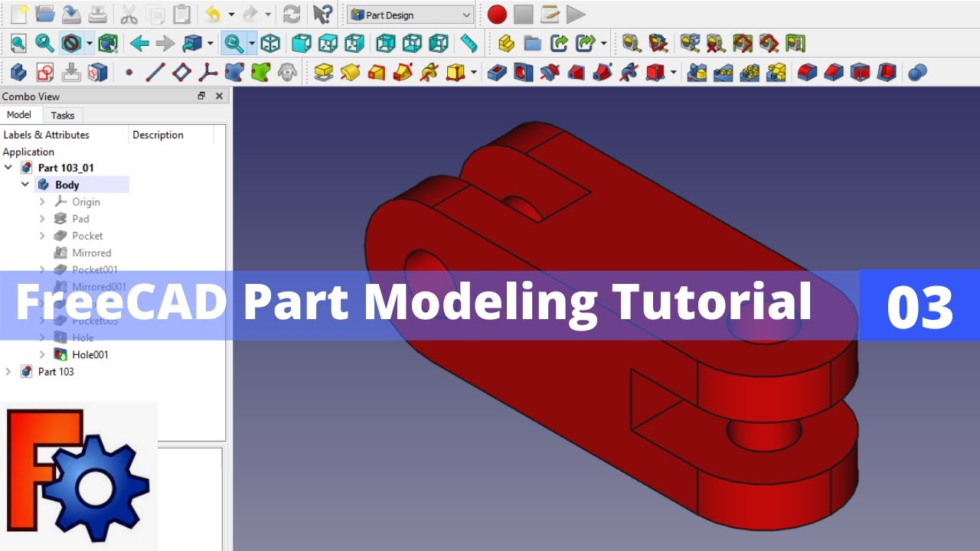The image size is (980, 551).
Task: Toggle 3D measurement display
Action: [x=748, y=44]
